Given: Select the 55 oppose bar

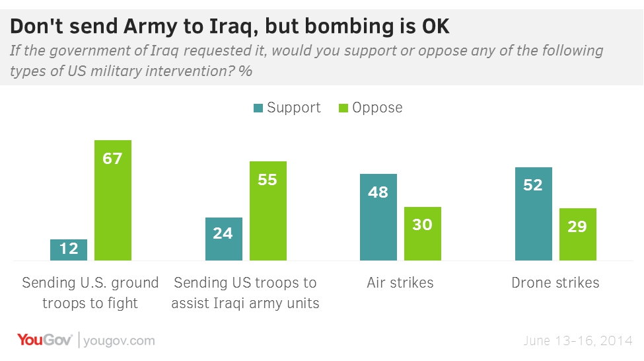Looking at the screenshot, I should pos(268,211).
